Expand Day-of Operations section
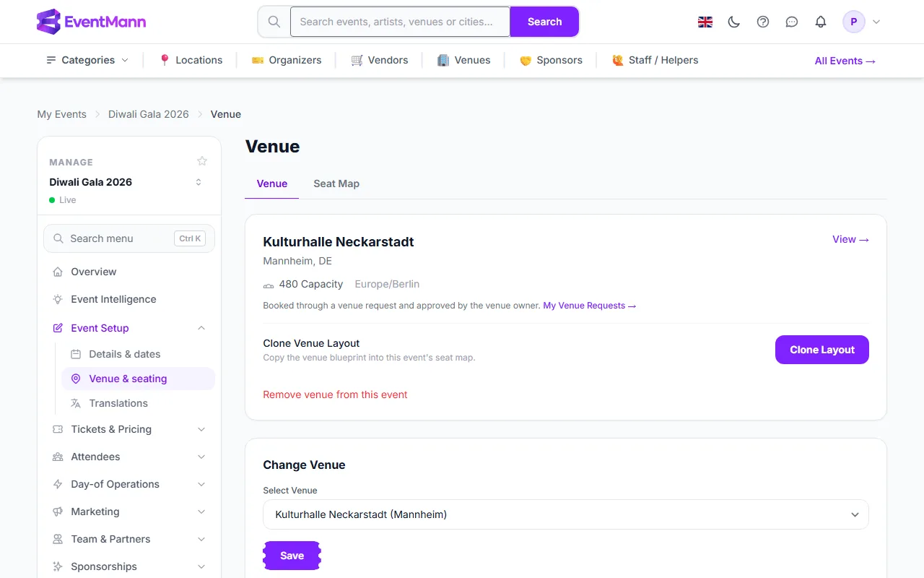Screen dimensions: 924x578 click(x=129, y=484)
